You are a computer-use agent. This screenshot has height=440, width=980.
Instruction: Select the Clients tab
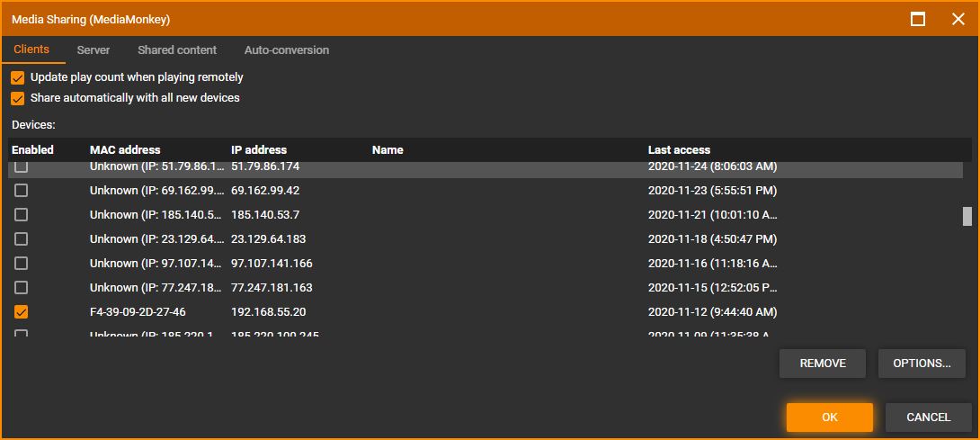31,50
